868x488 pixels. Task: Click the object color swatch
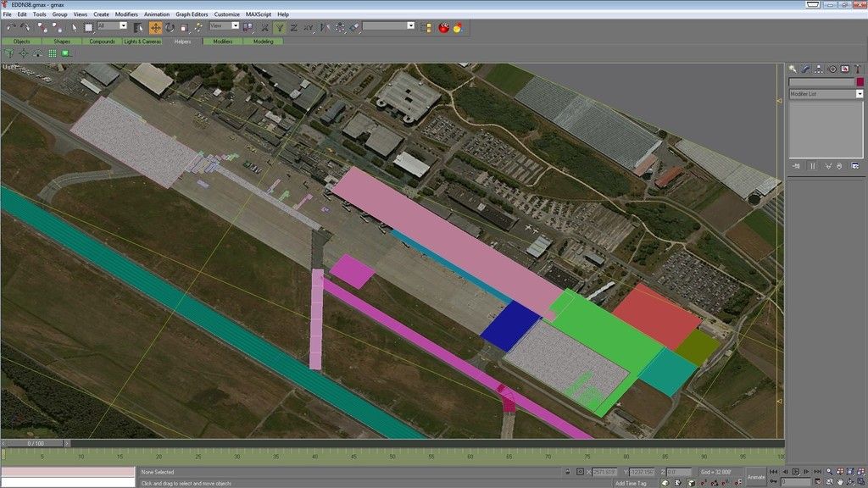[x=860, y=81]
